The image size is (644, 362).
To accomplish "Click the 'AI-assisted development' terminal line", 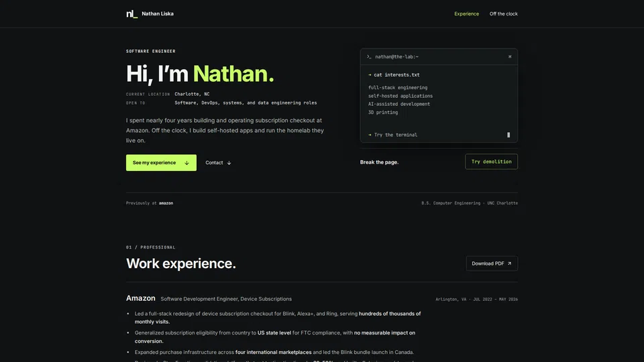I will [398, 104].
